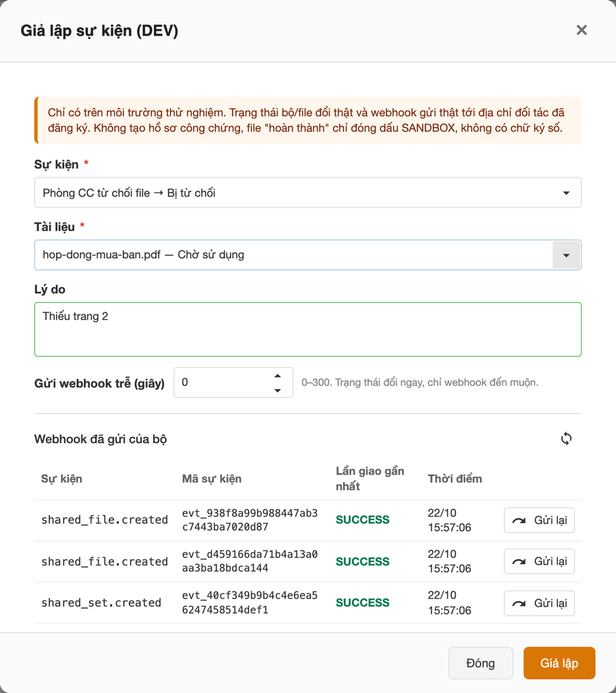Click SUCCESS status of shared_set.created row
The width and height of the screenshot is (616, 693).
[x=362, y=603]
